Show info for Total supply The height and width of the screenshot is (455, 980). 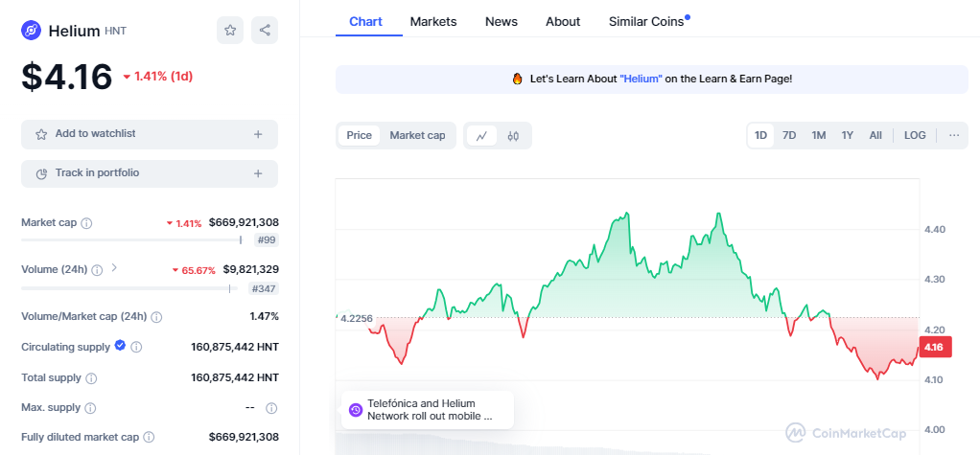coord(91,378)
